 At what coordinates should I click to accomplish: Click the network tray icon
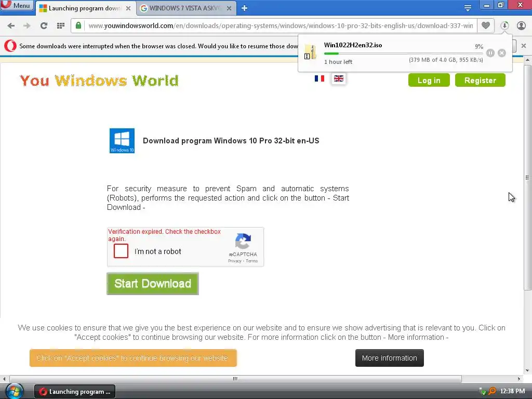point(482,392)
